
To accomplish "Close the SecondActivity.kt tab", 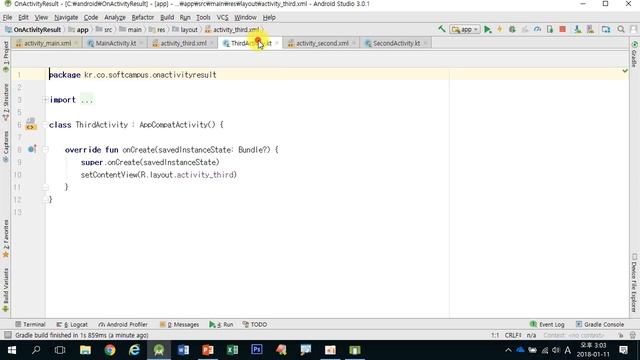I will (x=425, y=43).
